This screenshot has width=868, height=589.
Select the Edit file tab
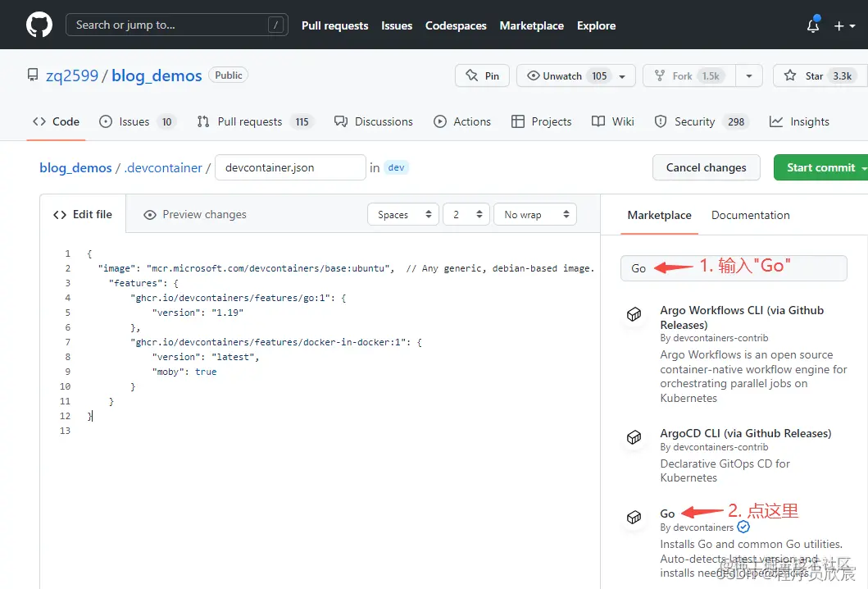click(83, 214)
